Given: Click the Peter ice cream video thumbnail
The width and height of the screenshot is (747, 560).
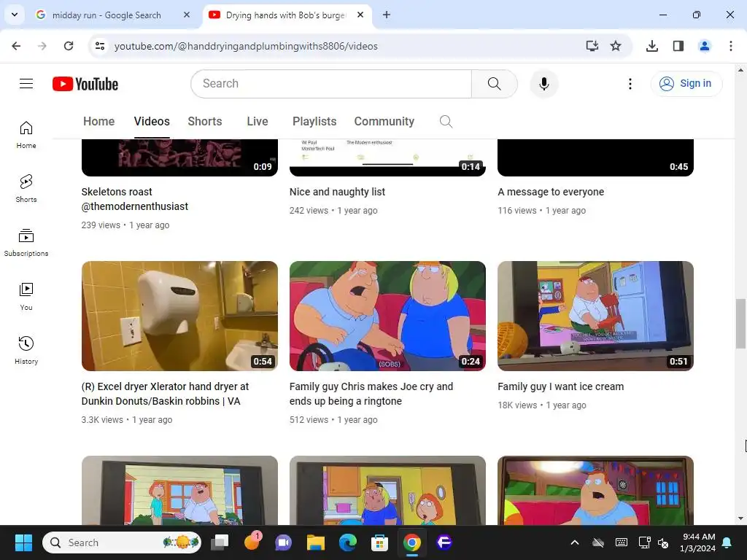Looking at the screenshot, I should [x=595, y=316].
